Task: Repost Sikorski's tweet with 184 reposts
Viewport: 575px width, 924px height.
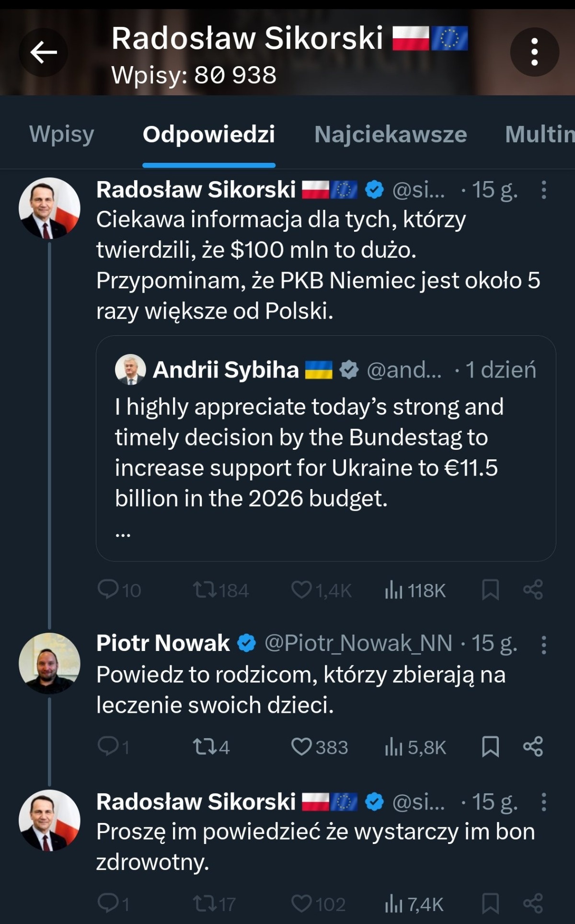Action: coord(205,590)
